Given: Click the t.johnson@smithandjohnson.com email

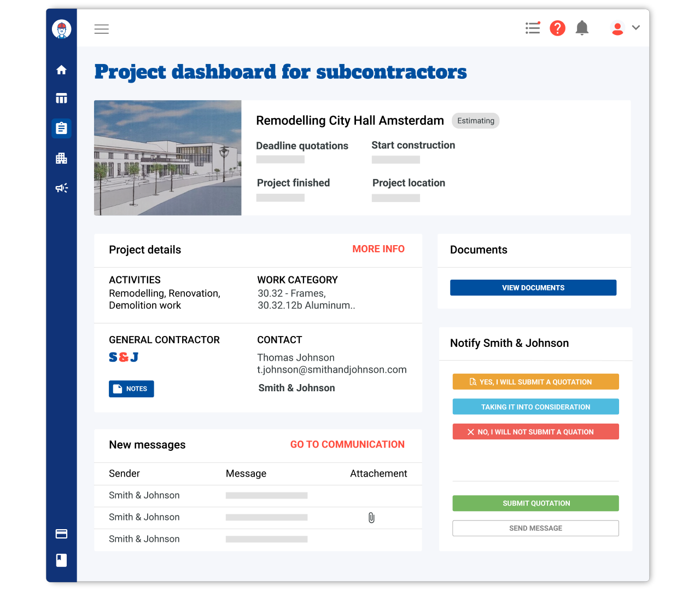Looking at the screenshot, I should pos(332,370).
